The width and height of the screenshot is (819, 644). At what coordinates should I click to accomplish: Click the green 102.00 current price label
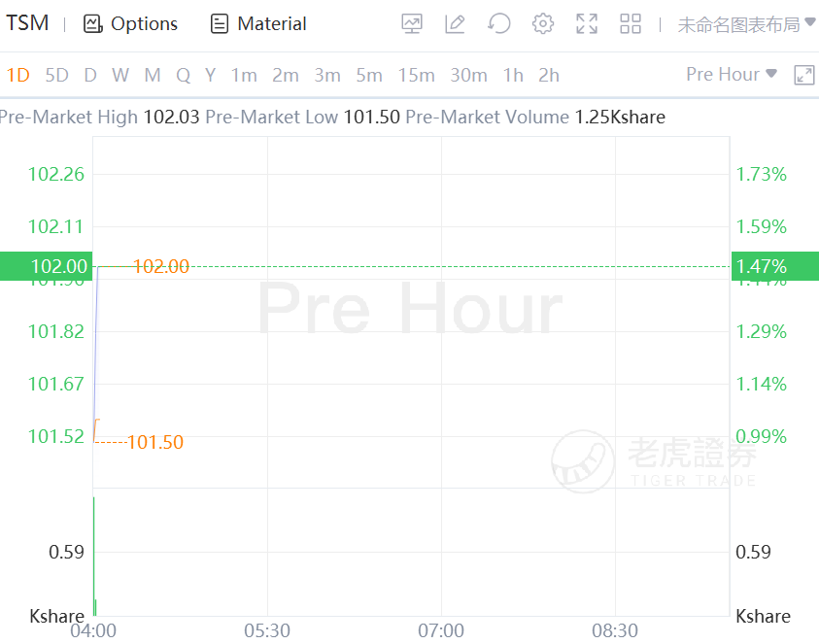click(x=45, y=266)
